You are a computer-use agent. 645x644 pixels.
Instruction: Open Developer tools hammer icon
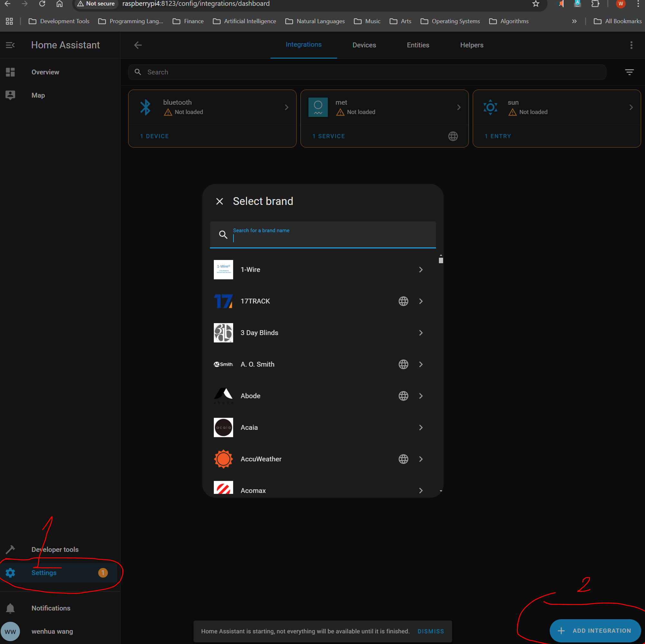[x=10, y=550]
